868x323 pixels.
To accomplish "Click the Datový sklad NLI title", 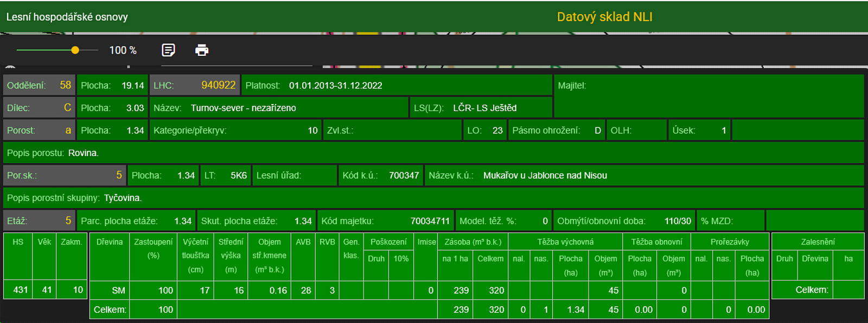I will click(604, 17).
